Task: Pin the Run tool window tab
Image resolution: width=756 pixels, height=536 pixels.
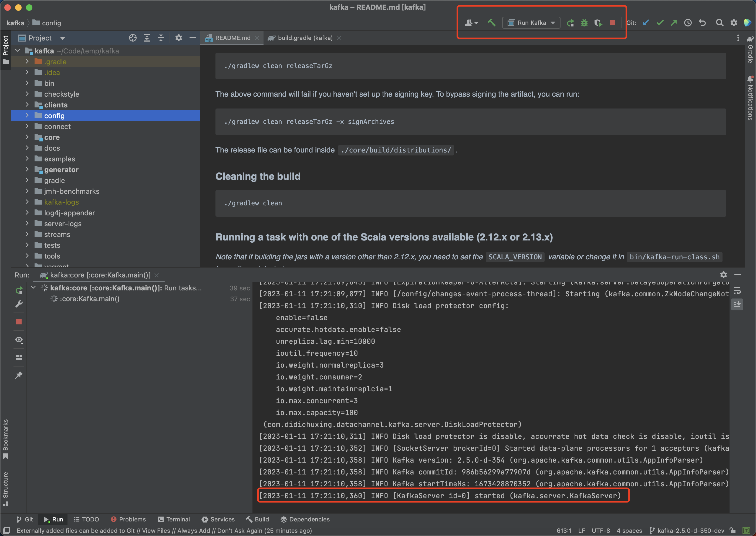Action: tap(19, 375)
